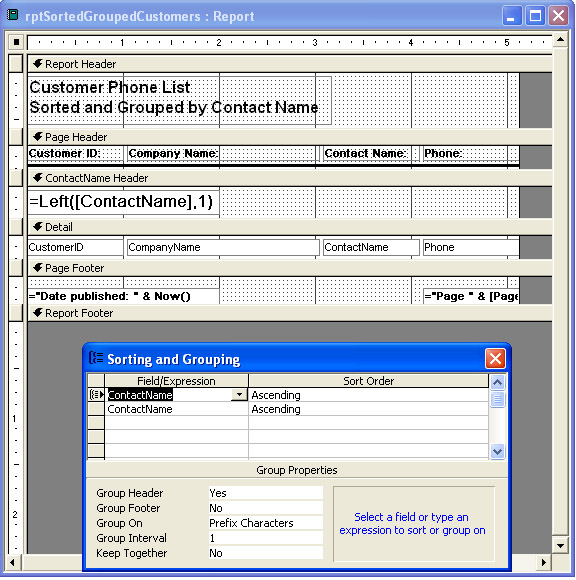Viewport: 576px width, 580px height.
Task: Select the Detail section bar
Action: (x=290, y=227)
